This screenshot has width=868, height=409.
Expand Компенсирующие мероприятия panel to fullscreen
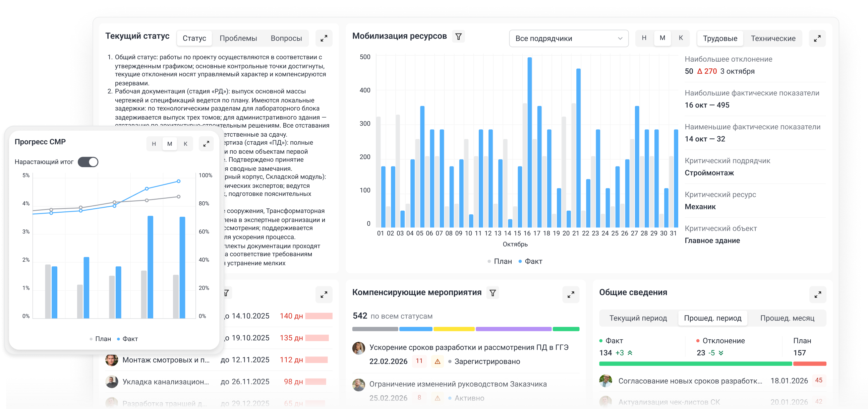click(x=571, y=294)
